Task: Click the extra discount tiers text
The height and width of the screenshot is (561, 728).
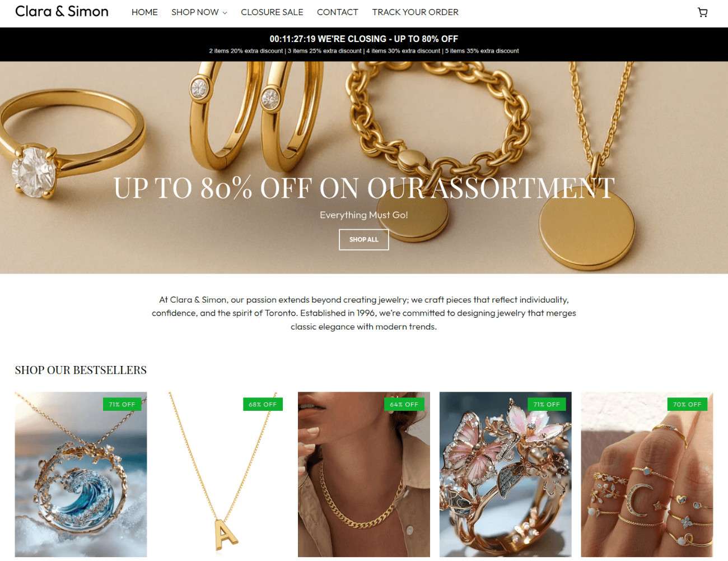Action: 364,51
